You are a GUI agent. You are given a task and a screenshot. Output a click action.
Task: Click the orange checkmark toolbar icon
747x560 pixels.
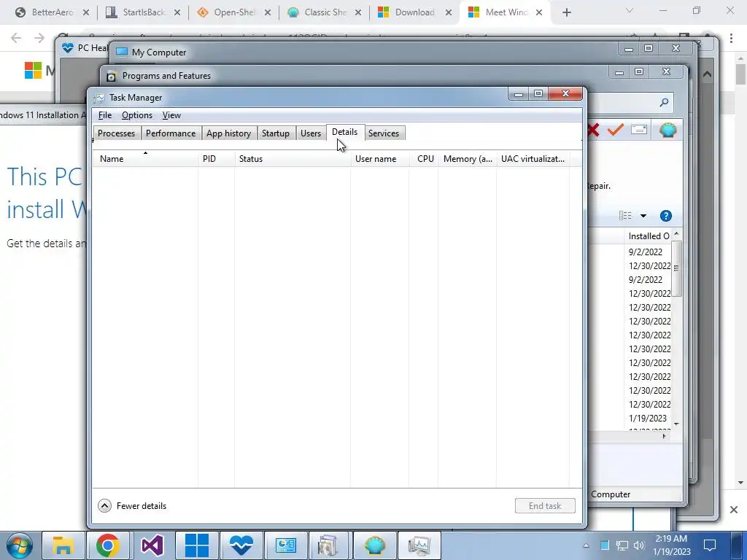pos(616,130)
